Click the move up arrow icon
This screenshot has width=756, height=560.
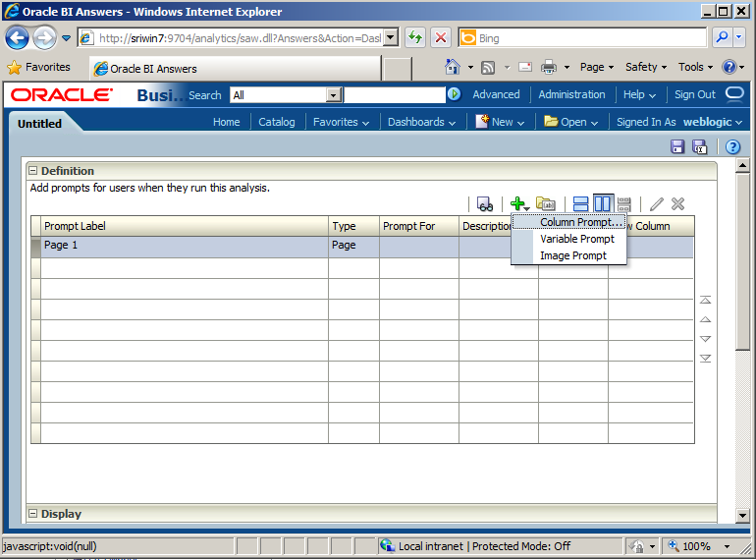click(x=705, y=319)
